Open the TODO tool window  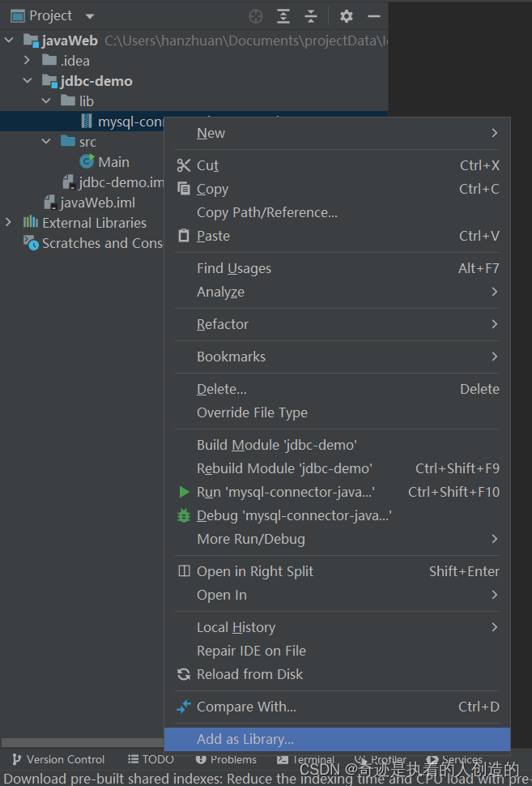coord(151,759)
